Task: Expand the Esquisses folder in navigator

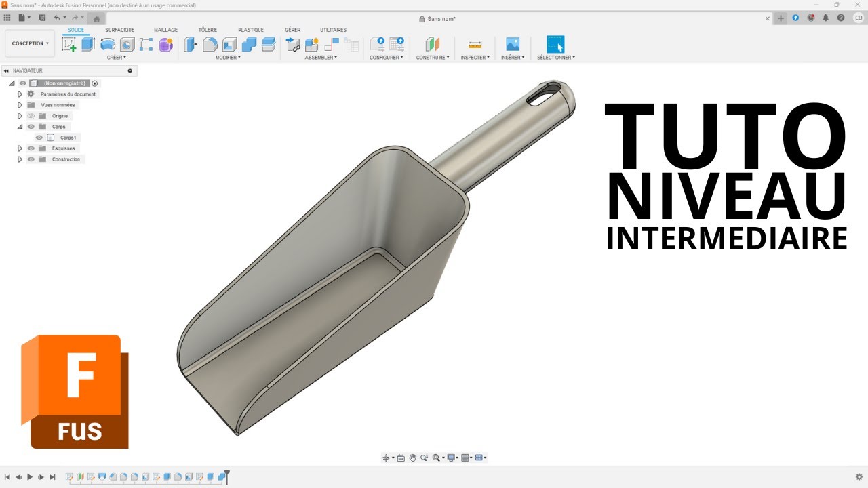Action: pyautogui.click(x=20, y=148)
